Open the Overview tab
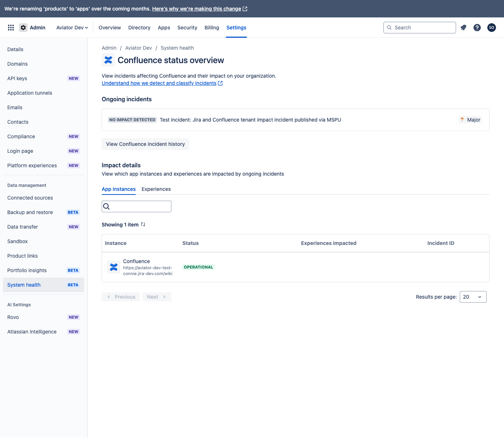The height and width of the screenshot is (438, 504). (110, 28)
